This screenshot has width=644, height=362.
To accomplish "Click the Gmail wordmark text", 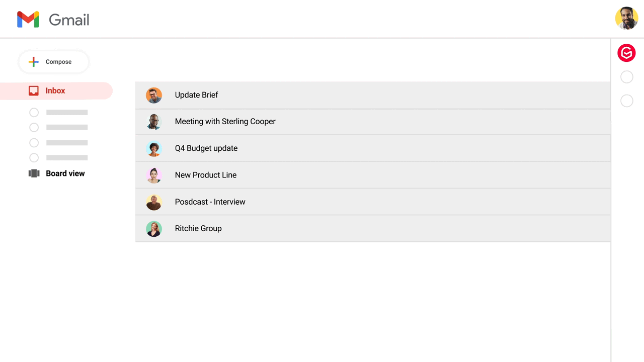I will click(69, 20).
